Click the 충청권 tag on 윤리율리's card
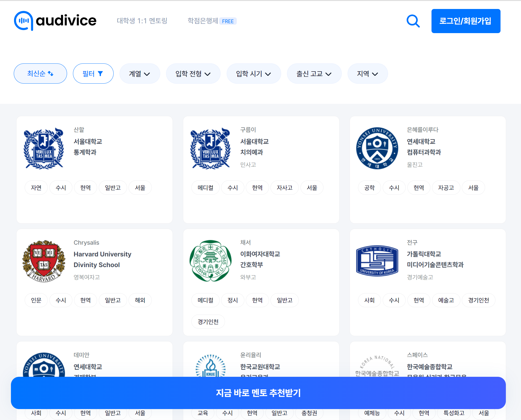521x420 pixels. [309, 413]
